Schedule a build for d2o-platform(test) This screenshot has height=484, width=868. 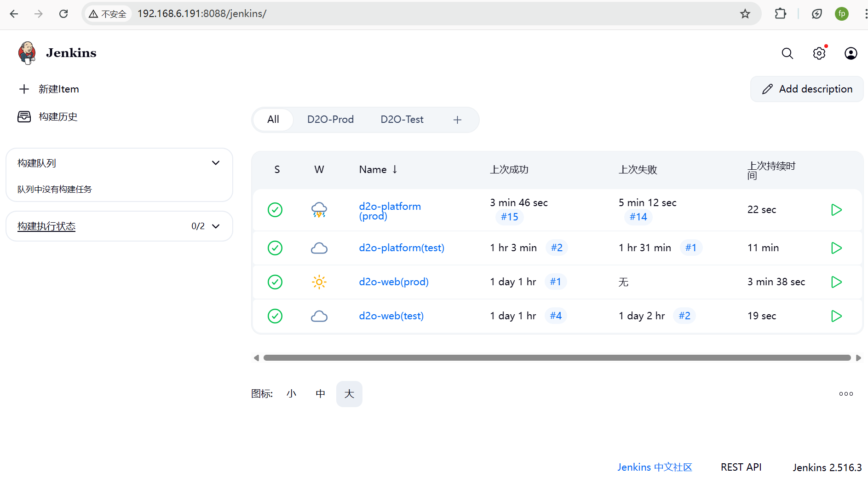(x=836, y=248)
